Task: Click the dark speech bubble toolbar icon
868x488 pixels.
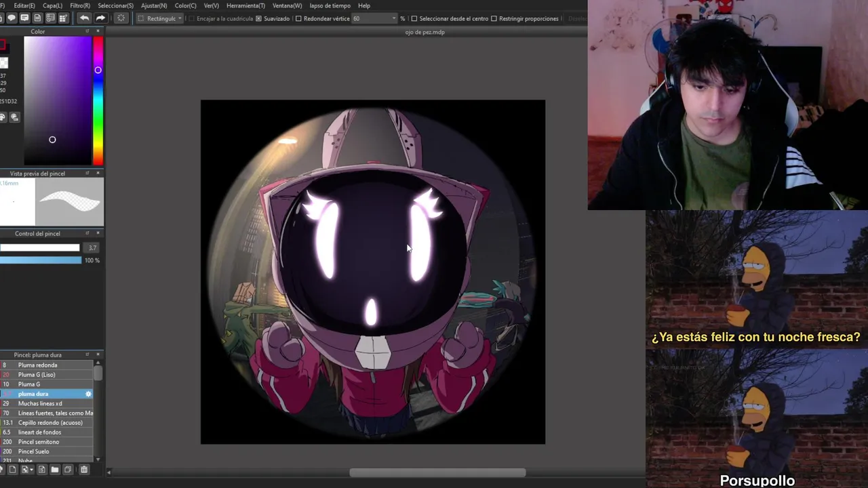Action: point(12,18)
